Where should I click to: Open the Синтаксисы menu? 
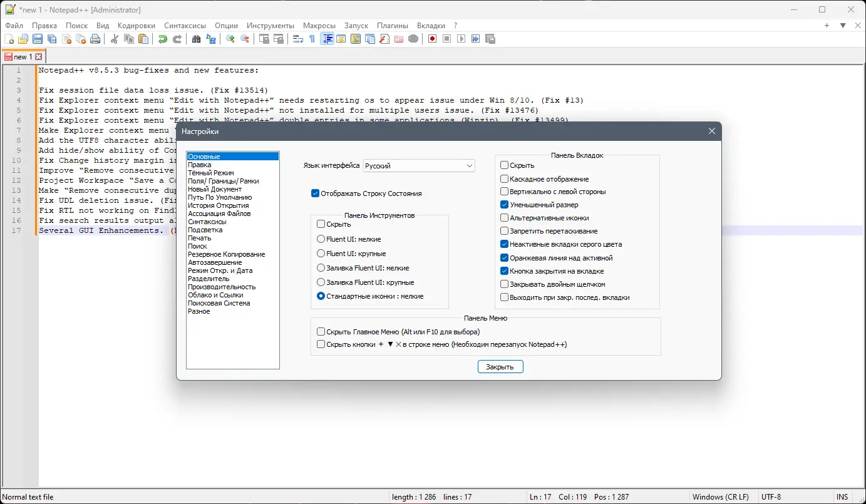tap(185, 26)
